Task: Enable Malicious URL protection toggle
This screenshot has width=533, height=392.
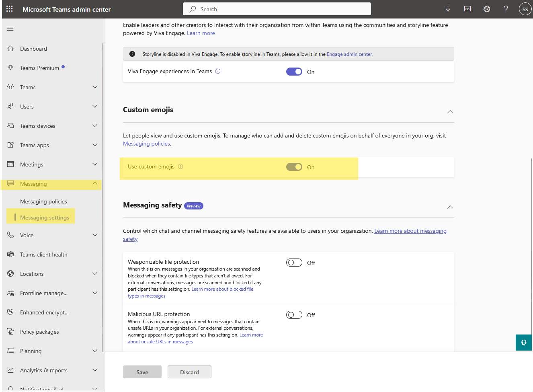Action: [294, 315]
